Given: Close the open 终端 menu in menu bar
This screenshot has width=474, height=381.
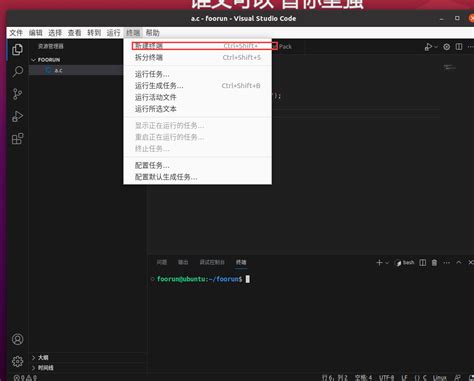Looking at the screenshot, I should pyautogui.click(x=133, y=33).
